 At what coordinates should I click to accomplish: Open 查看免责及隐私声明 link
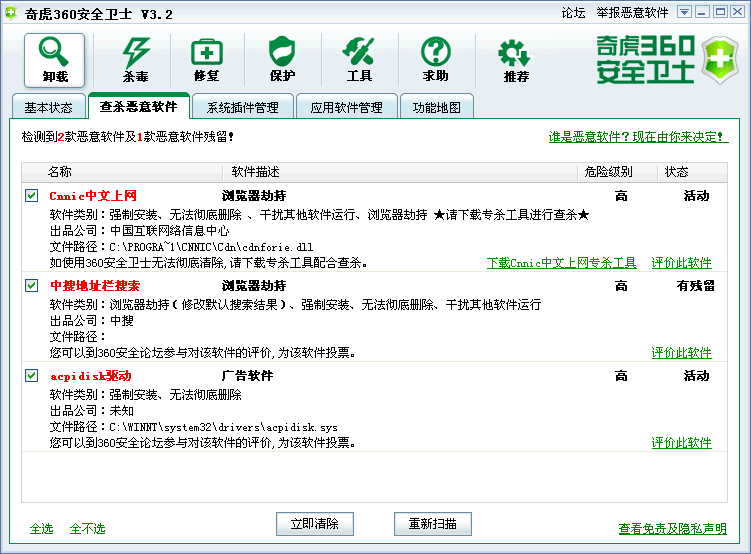pyautogui.click(x=672, y=529)
